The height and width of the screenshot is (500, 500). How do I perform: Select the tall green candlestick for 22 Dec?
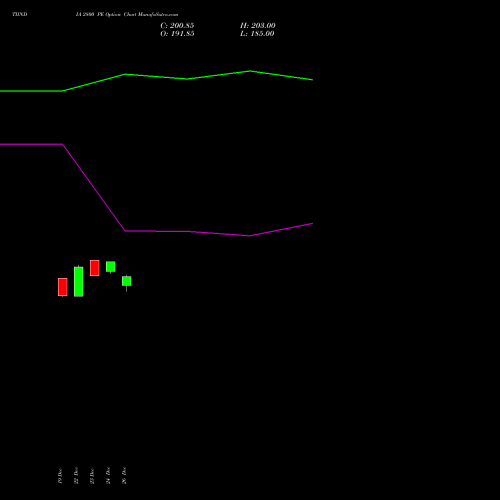point(79,281)
